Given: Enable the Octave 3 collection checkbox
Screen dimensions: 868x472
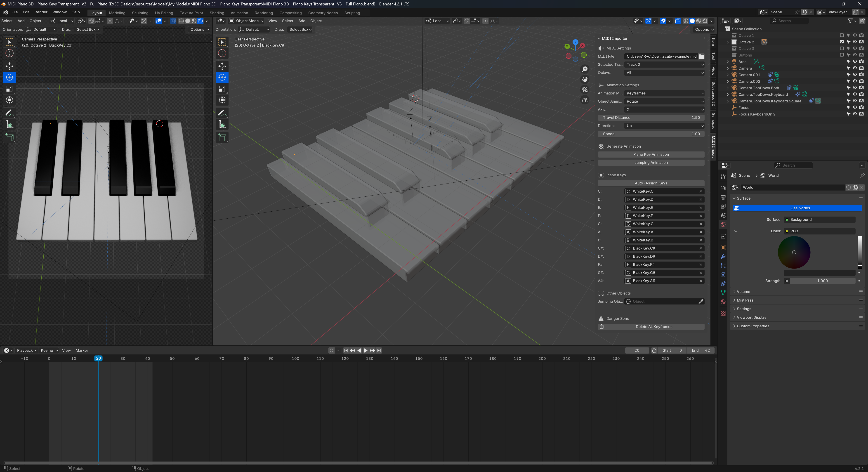Looking at the screenshot, I should point(842,49).
